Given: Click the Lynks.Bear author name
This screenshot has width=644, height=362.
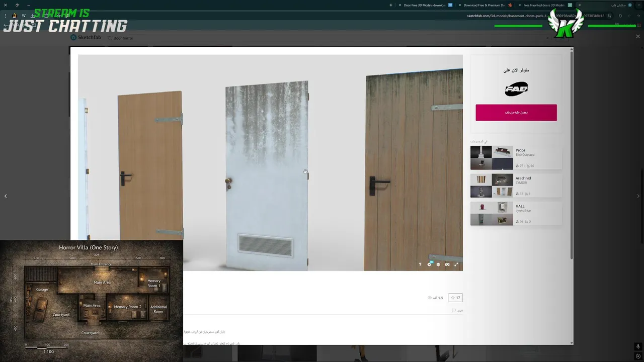Looking at the screenshot, I should 523,211.
